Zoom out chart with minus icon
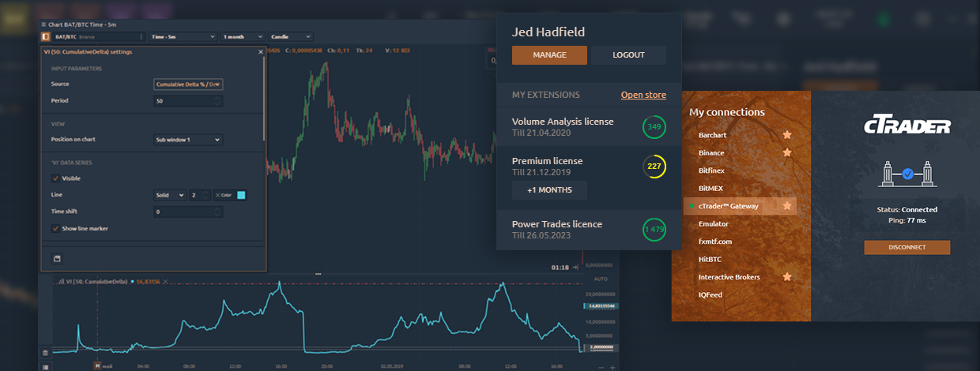The image size is (980, 371). 600,367
